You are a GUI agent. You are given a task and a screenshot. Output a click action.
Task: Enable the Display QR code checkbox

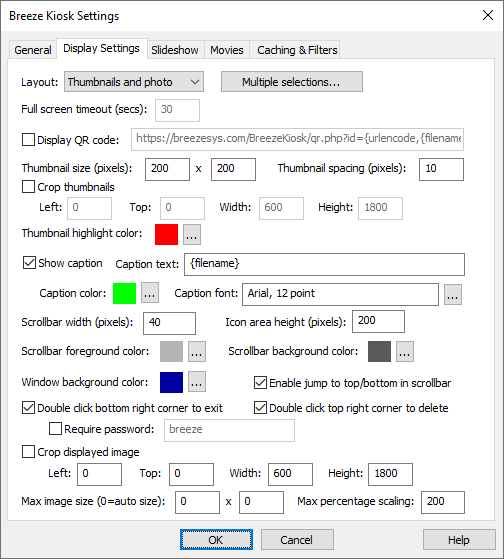click(x=29, y=139)
